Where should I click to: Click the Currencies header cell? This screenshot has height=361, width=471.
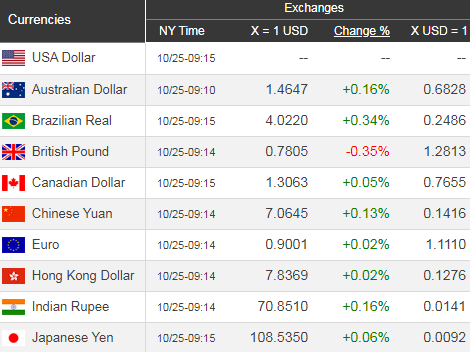[x=72, y=21]
